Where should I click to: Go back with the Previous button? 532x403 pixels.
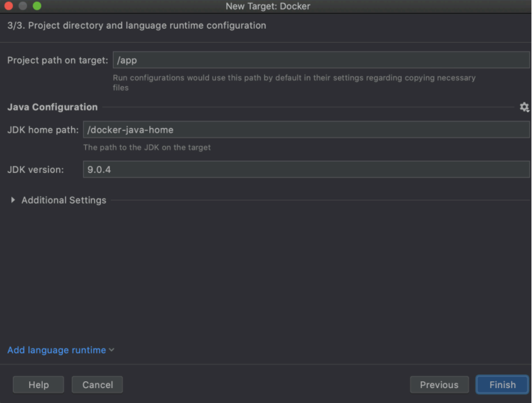click(439, 385)
